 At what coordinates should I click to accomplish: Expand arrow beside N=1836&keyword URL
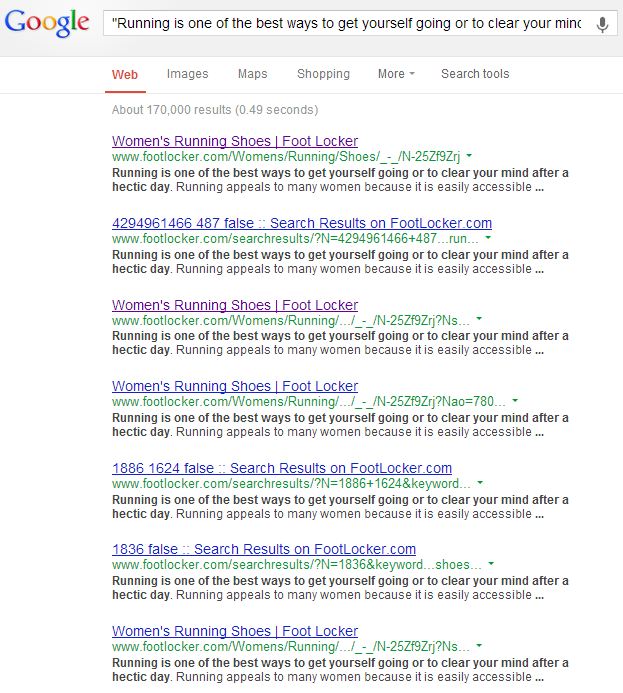click(491, 564)
